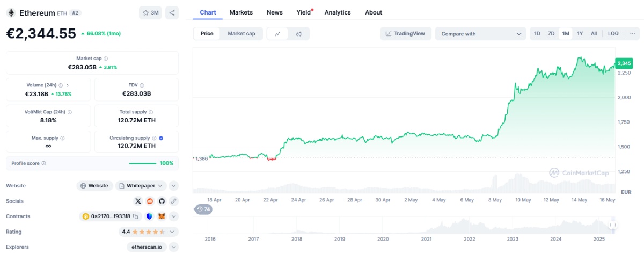
Task: Click the timeline range handle near 2025
Action: [612, 225]
